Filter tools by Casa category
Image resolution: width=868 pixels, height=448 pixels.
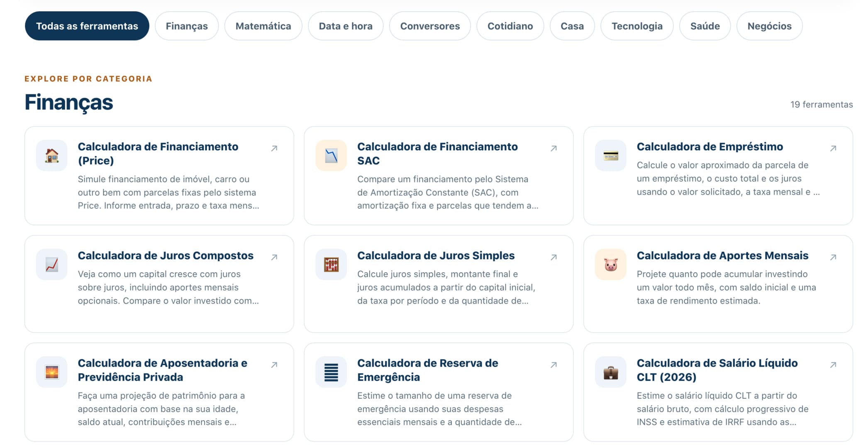click(572, 26)
